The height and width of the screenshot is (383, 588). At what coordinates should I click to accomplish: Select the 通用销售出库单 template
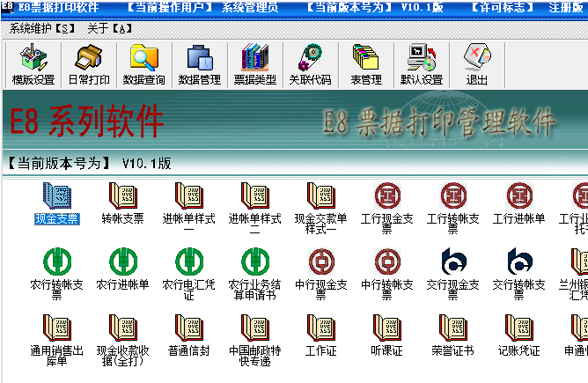point(56,340)
